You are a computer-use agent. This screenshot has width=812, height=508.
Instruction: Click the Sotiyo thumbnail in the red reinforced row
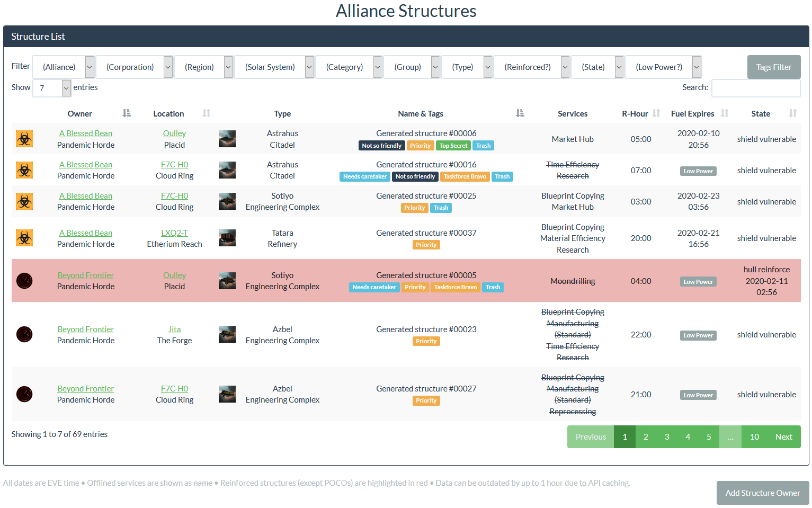tap(227, 281)
